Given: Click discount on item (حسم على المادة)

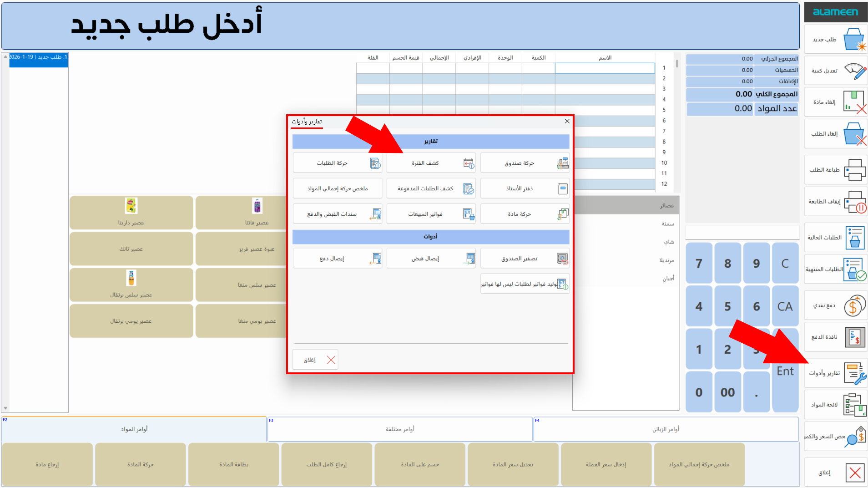Looking at the screenshot, I should (x=420, y=464).
